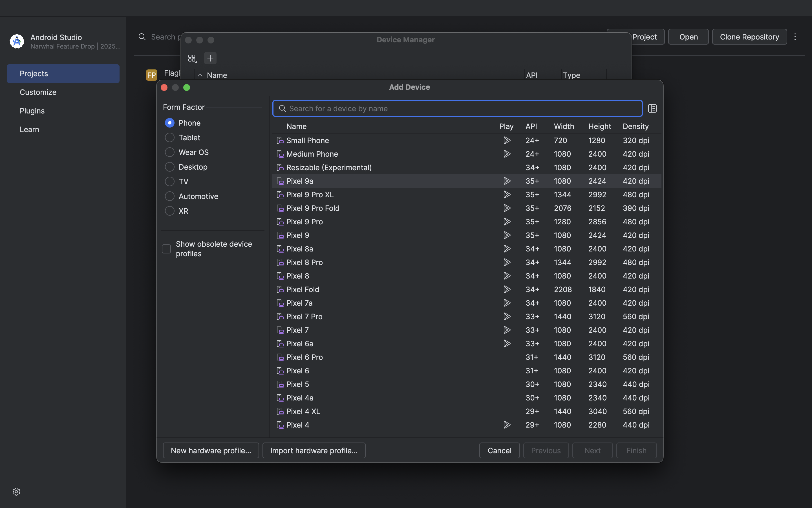Select the Pixel 4a device row

pos(466,398)
